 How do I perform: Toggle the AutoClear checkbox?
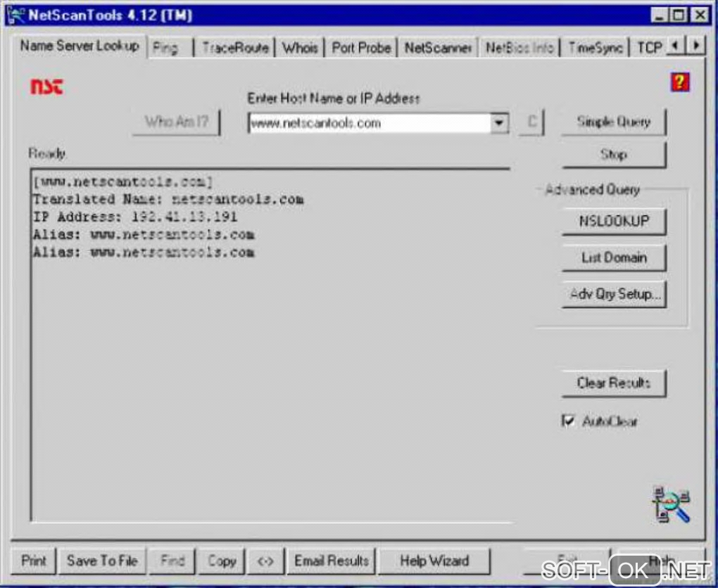568,421
